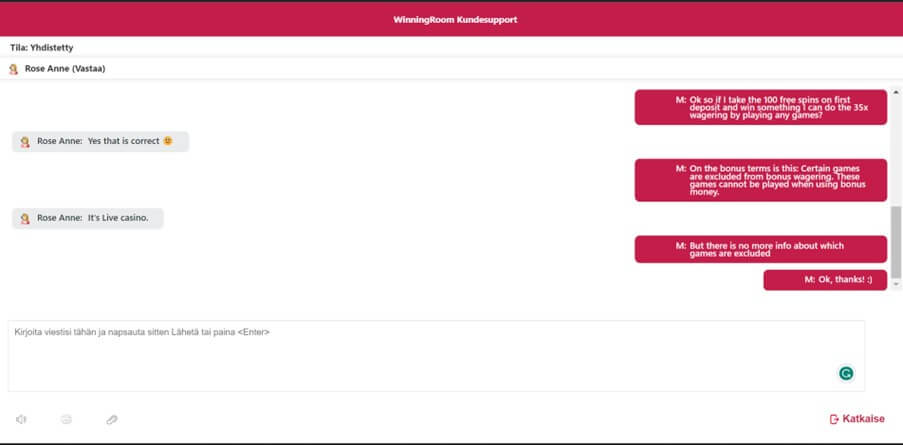This screenshot has height=445, width=903.
Task: Click the WinningRoom Kundesupport header title
Action: pos(455,19)
